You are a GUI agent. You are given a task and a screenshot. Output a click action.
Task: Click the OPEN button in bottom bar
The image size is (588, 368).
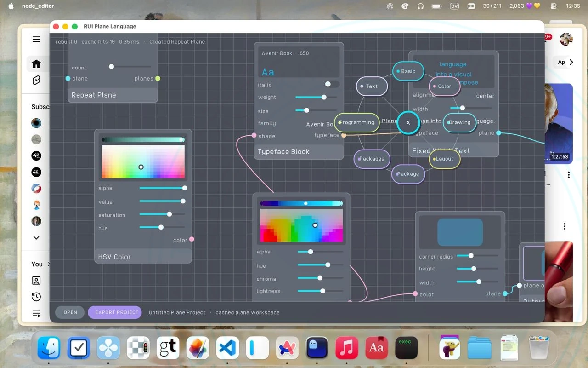[x=70, y=312]
